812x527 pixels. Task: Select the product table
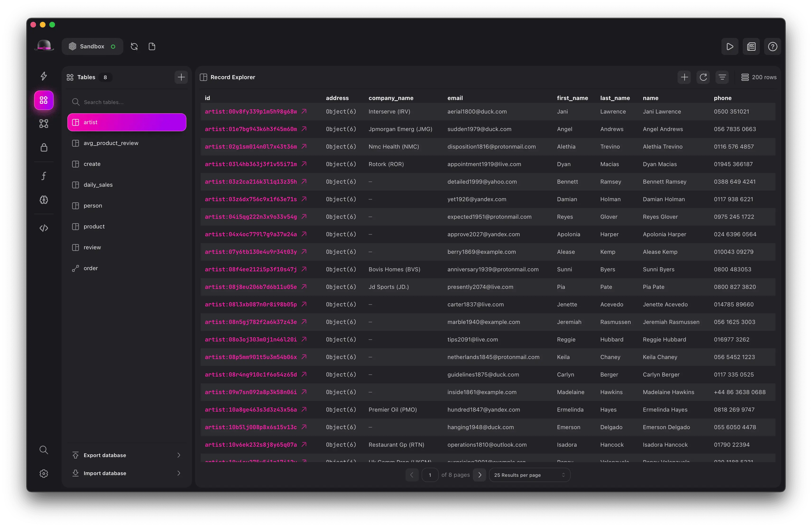click(x=94, y=226)
